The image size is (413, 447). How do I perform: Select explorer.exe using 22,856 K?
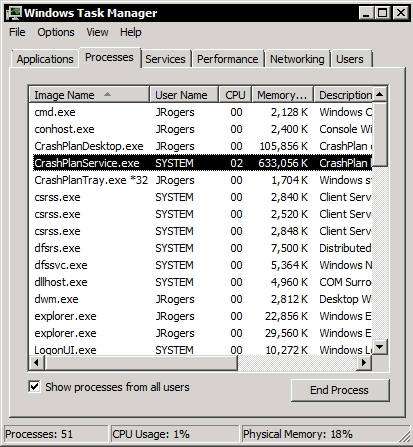point(202,316)
